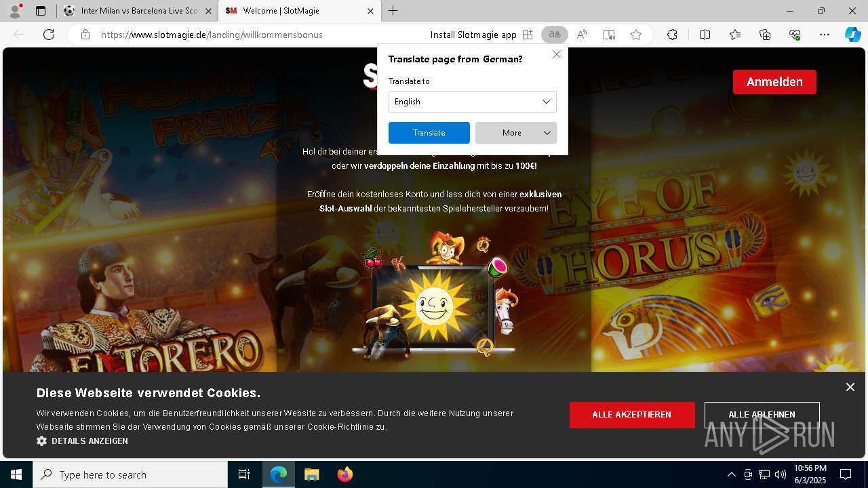Click the browser back arrow
This screenshot has height=488, width=868.
point(19,35)
